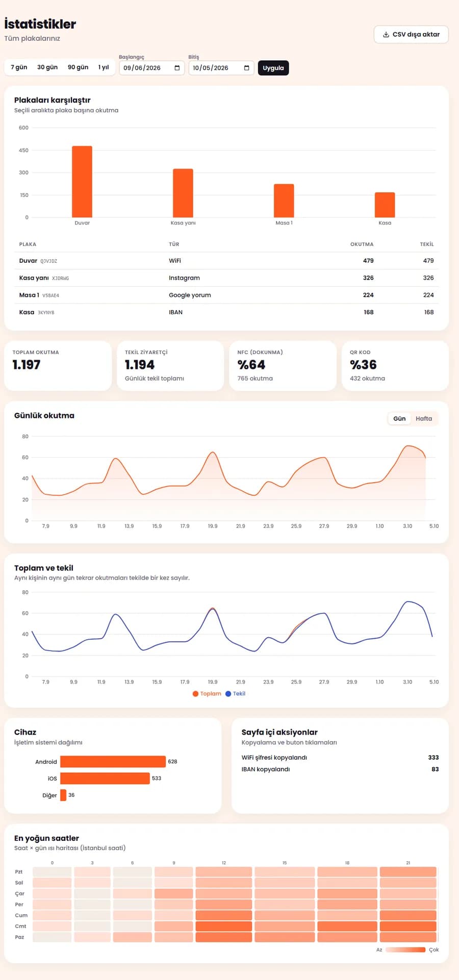This screenshot has width=459, height=980.
Task: Select the 30 gün range
Action: coord(47,67)
